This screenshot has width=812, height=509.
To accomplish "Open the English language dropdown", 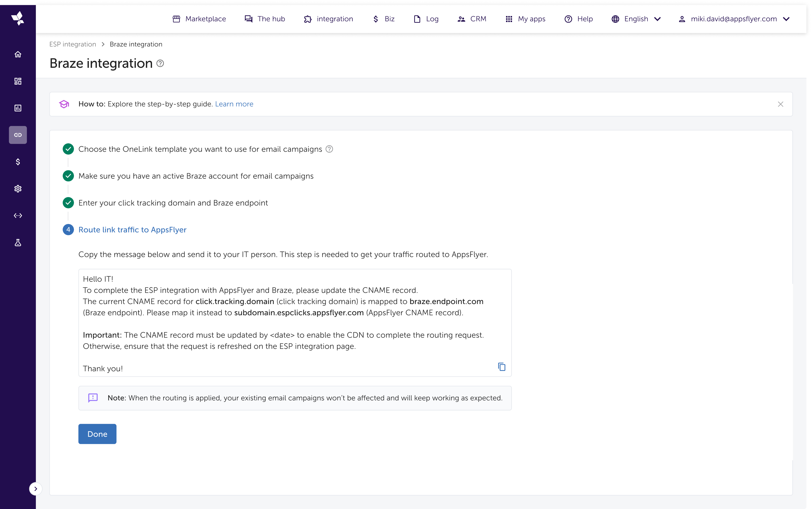I will (x=636, y=19).
